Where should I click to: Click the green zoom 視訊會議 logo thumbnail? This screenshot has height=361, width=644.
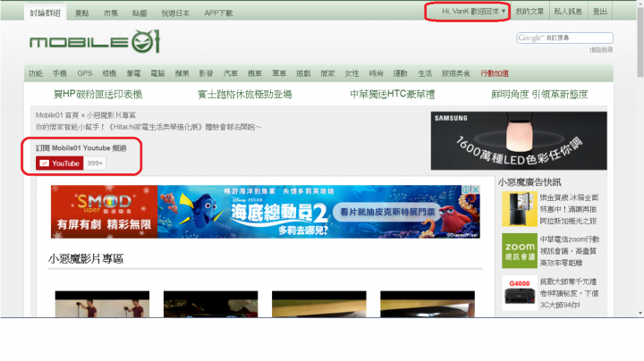click(x=520, y=251)
